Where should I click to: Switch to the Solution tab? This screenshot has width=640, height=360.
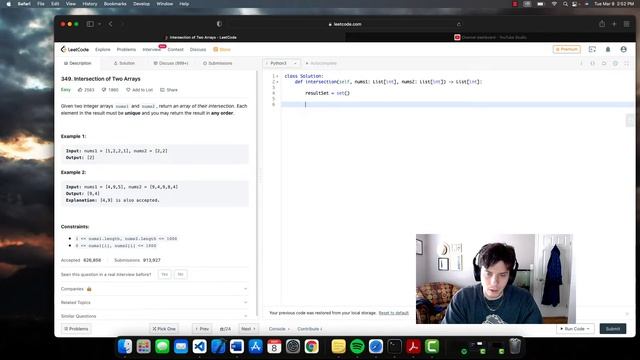tap(124, 63)
